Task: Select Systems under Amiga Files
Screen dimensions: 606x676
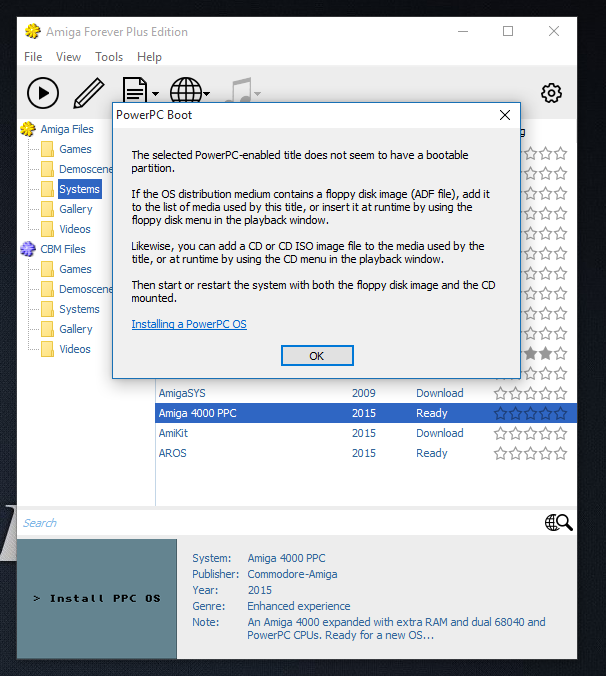Action: [x=79, y=189]
